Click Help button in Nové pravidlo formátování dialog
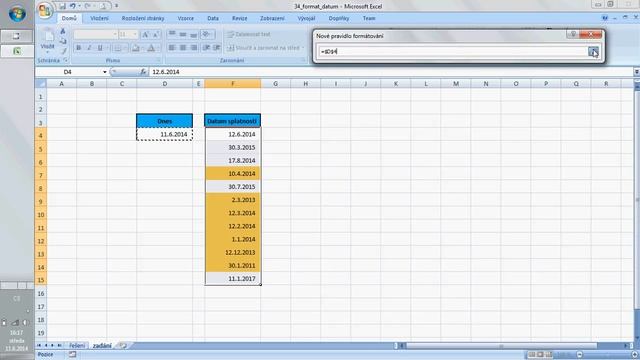Viewport: 640px width, 360px height. coord(573,35)
